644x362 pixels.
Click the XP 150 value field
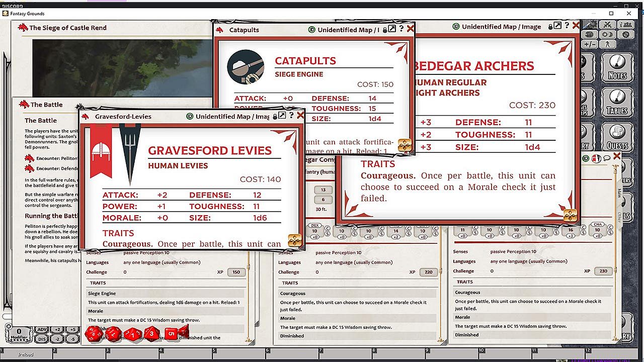point(236,272)
